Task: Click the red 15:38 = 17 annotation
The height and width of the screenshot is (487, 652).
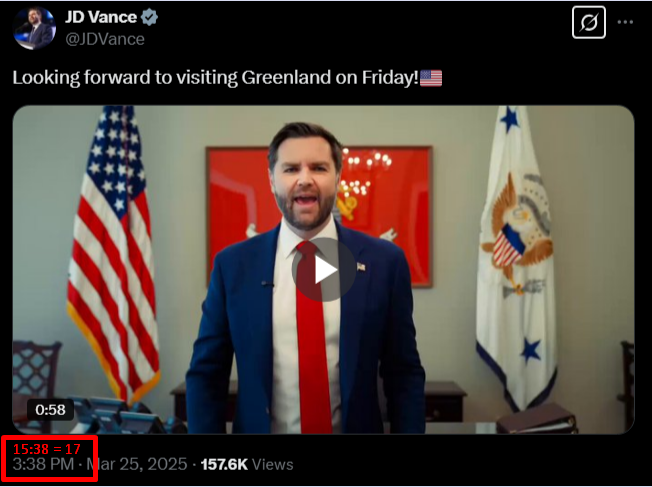Action: [47, 449]
